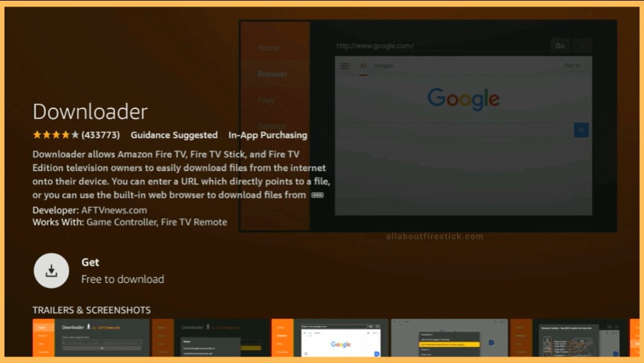Expand the description with the ellipsis button

point(317,195)
